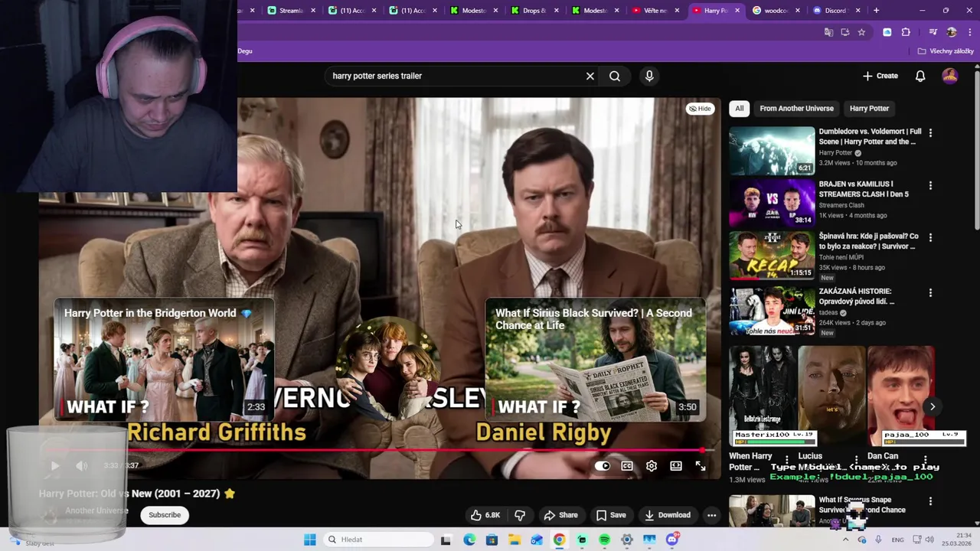This screenshot has width=980, height=551.
Task: Save the video to a playlist
Action: 611,515
